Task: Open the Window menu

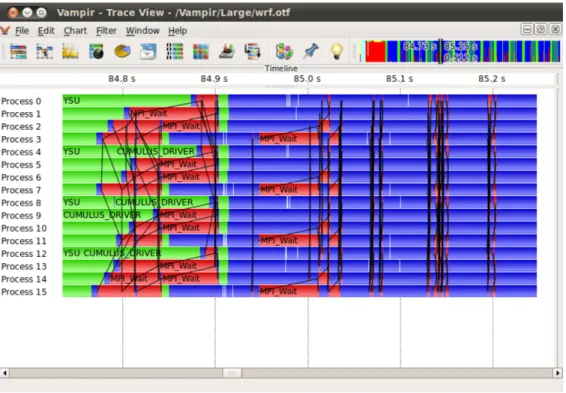Action: [143, 31]
